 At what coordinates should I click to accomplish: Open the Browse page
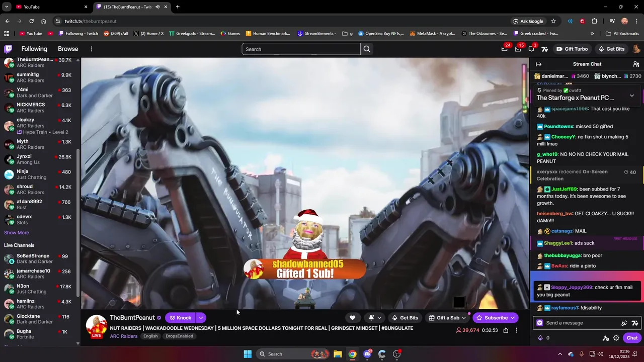click(68, 49)
